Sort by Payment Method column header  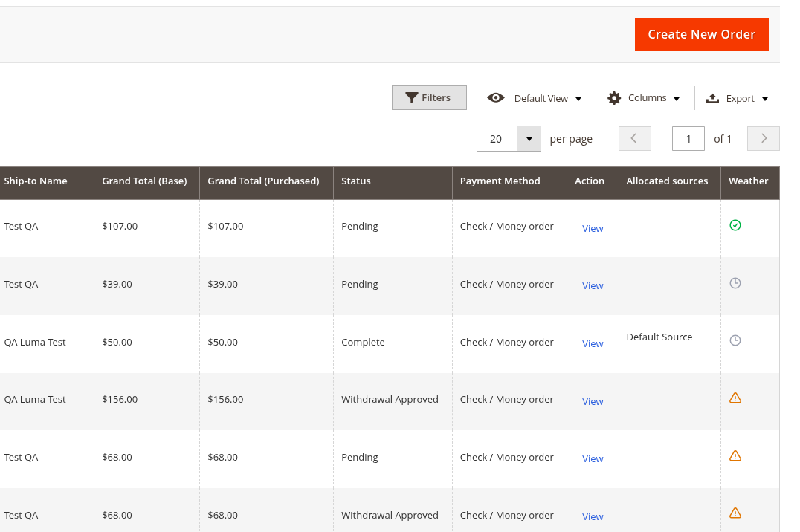coord(510,181)
